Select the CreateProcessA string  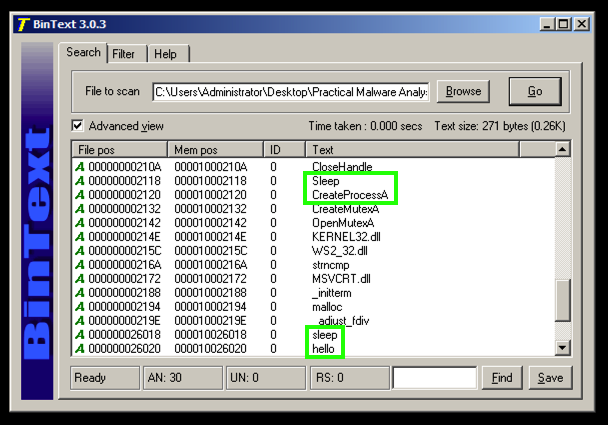(350, 195)
